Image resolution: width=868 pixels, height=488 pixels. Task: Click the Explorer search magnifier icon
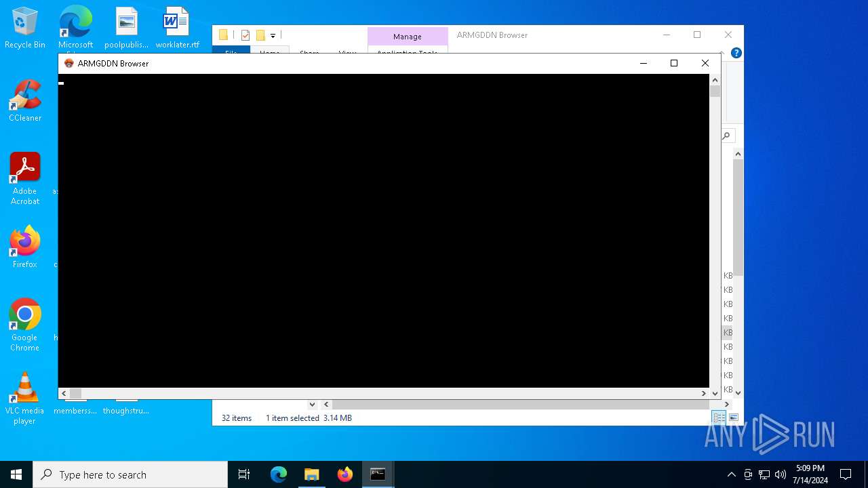tap(726, 136)
